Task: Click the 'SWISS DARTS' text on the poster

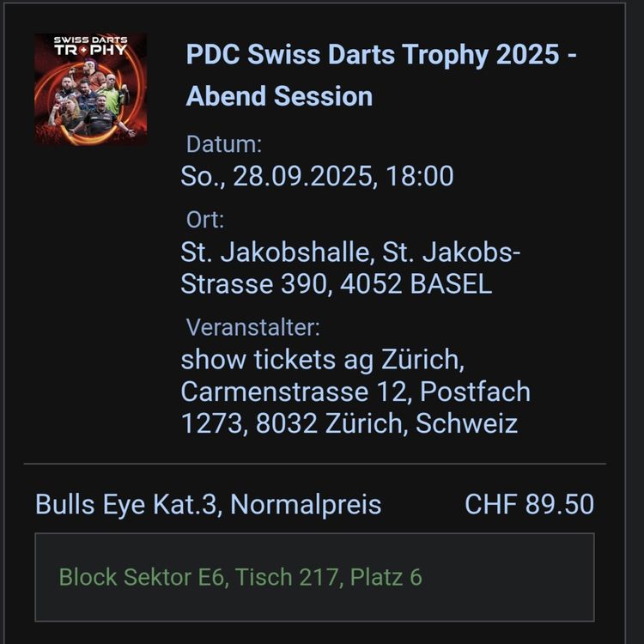Action: click(x=90, y=39)
